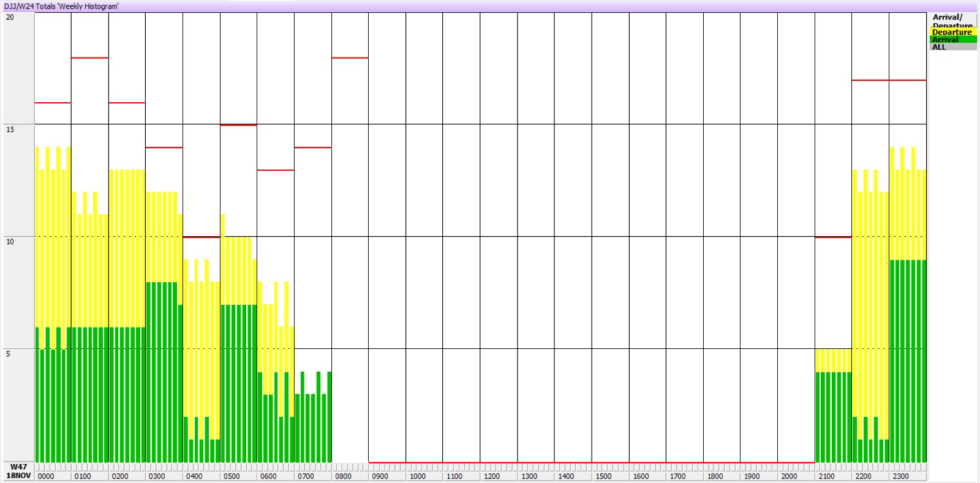980x483 pixels.
Task: Click the W47 18NOV week label
Action: [18, 471]
